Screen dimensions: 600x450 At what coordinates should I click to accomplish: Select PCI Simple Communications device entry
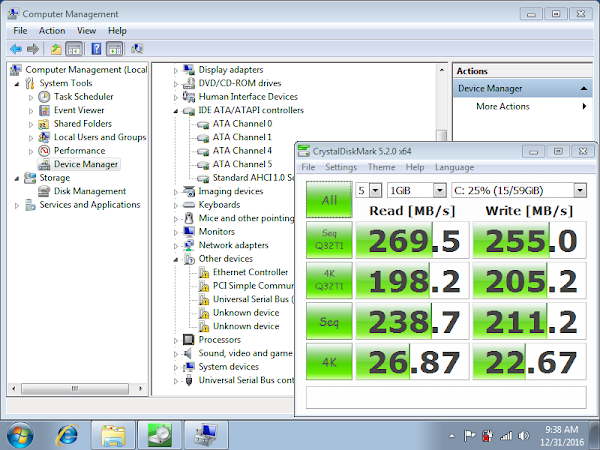253,285
